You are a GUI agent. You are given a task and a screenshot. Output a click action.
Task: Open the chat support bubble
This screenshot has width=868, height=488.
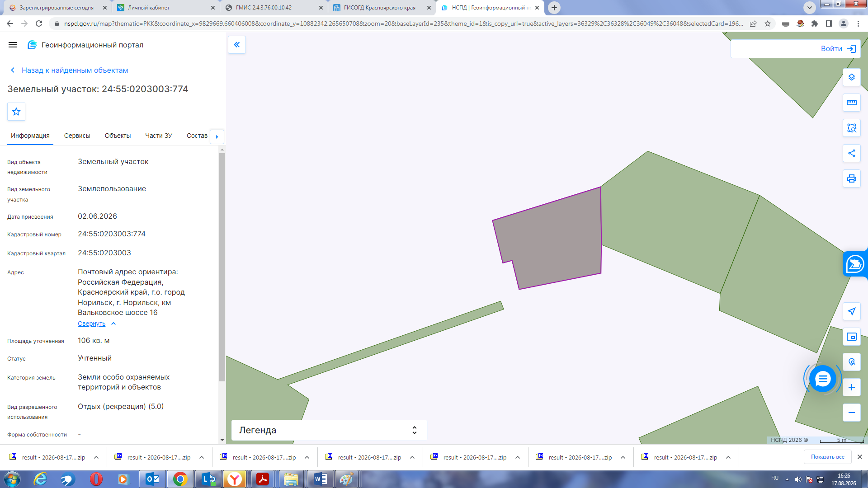[x=823, y=379]
